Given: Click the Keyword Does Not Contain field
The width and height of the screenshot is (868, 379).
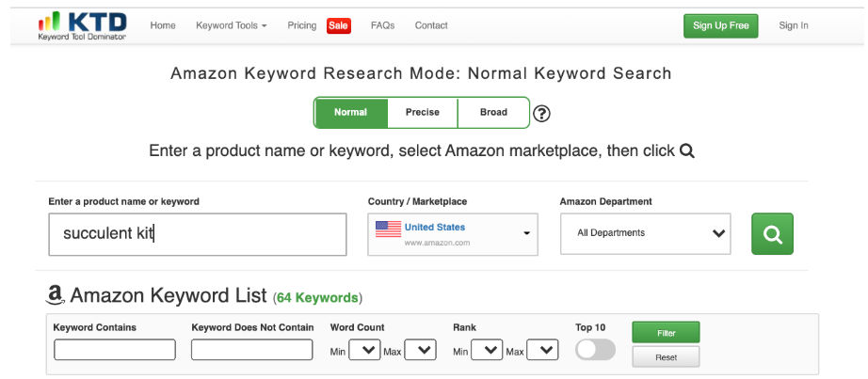Looking at the screenshot, I should [x=252, y=350].
